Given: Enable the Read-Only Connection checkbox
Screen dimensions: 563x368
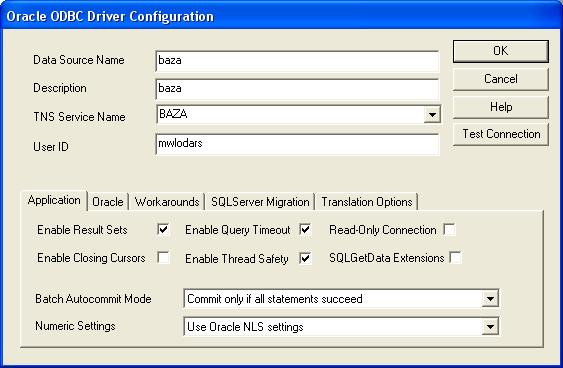Looking at the screenshot, I should [x=450, y=229].
